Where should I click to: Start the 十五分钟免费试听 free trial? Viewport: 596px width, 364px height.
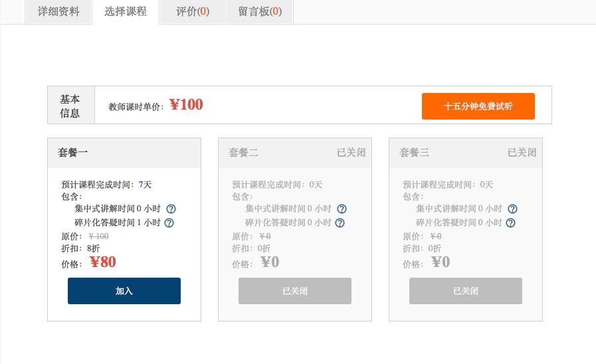pos(478,106)
